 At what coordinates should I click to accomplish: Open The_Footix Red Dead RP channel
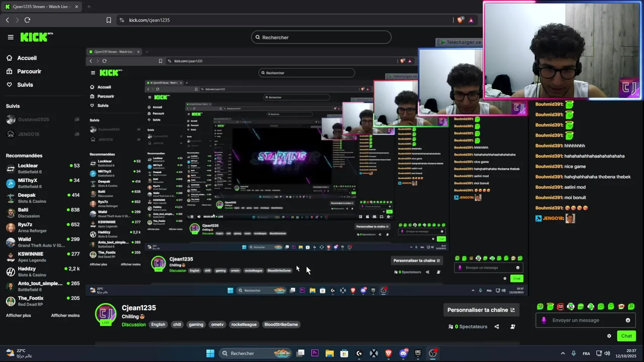pos(43,301)
